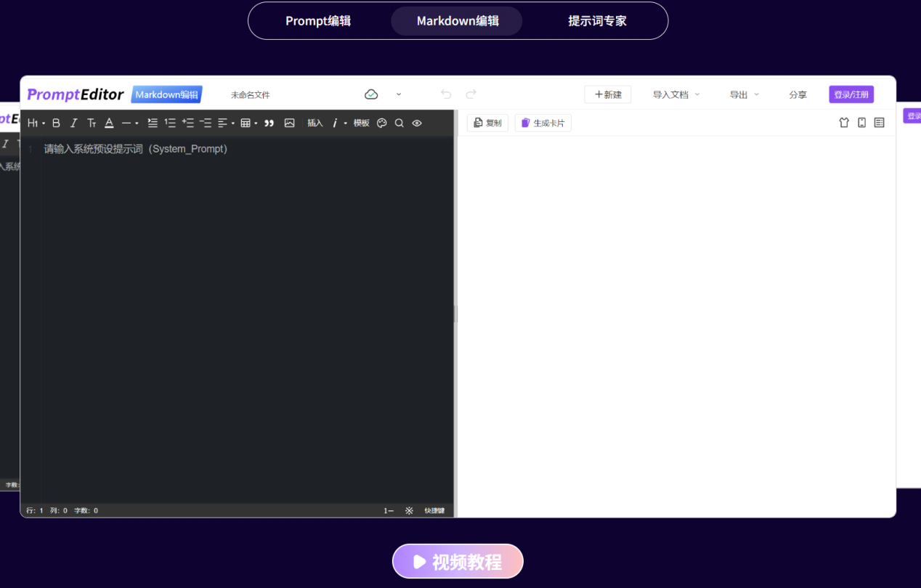The height and width of the screenshot is (588, 921).
Task: Click the 新建 new file button
Action: point(608,94)
